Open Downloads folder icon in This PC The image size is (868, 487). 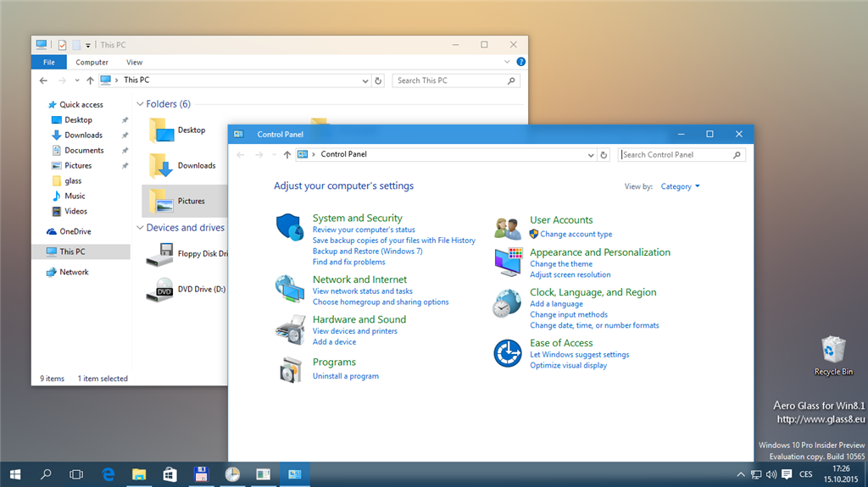click(162, 165)
